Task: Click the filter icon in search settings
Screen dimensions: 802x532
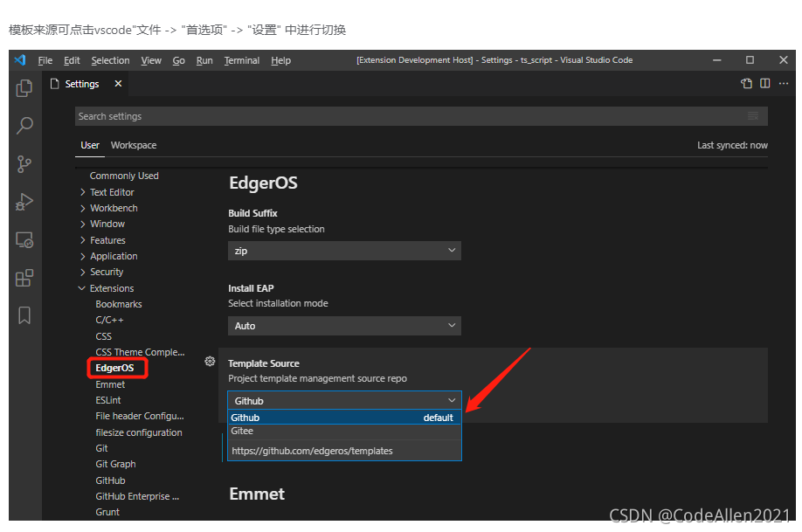Action: point(753,116)
